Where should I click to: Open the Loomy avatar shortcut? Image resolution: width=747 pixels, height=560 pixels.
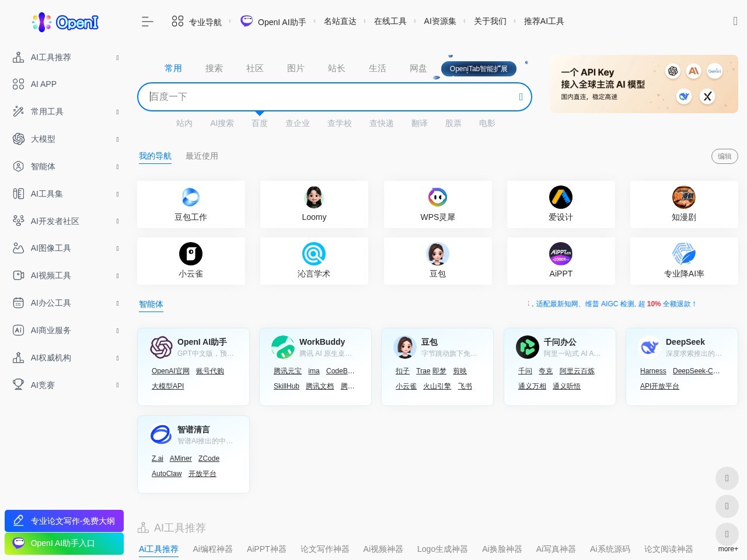(x=314, y=197)
